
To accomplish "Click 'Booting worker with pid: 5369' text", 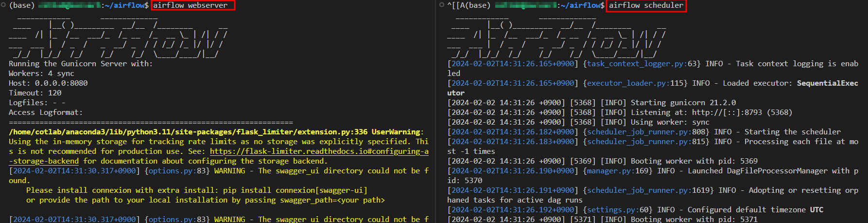I will [694, 161].
